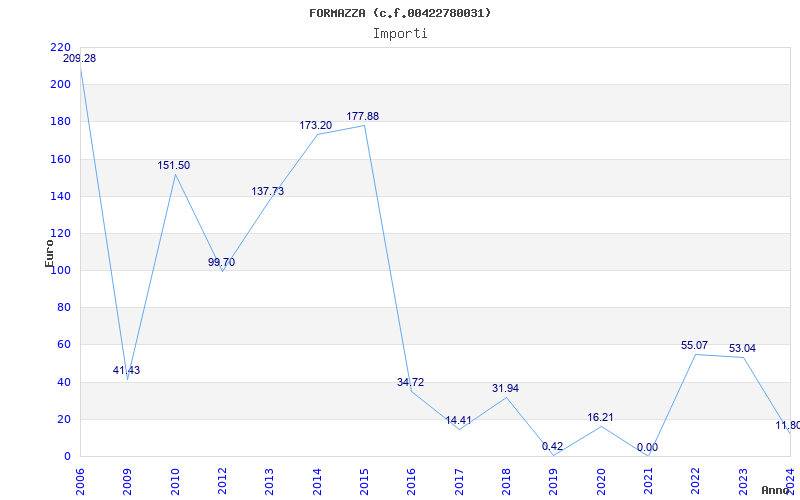This screenshot has height=500, width=800.
Task: Select the 2019 x-axis year label
Action: [x=554, y=481]
